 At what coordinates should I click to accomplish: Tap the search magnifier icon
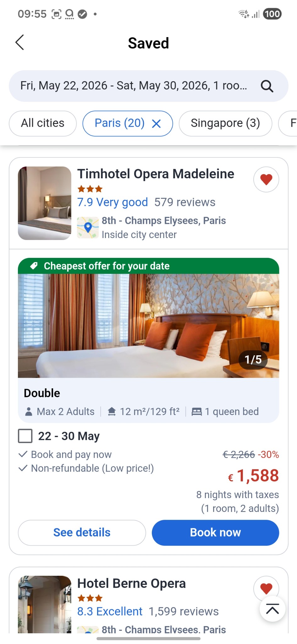point(267,86)
